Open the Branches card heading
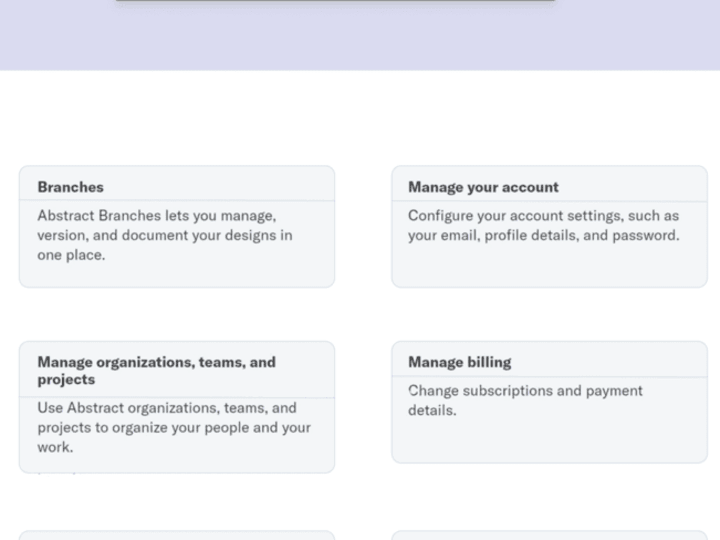Screen dimensions: 720x540 70,187
